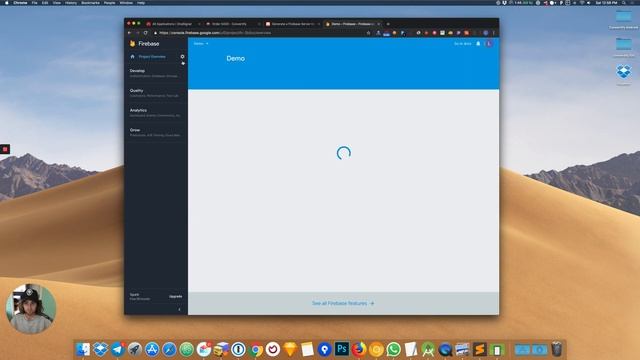Click the webcam video thumbnail
640x360 pixels.
coord(31,309)
